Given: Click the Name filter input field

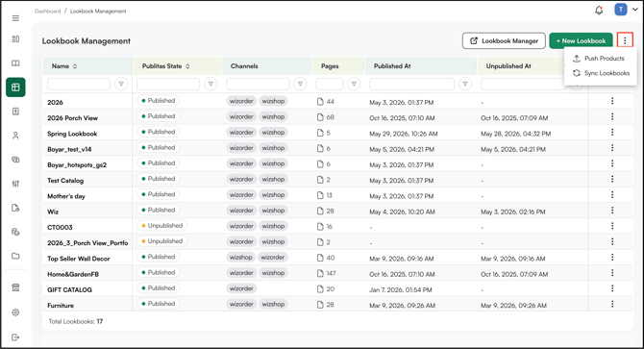Looking at the screenshot, I should tap(79, 84).
